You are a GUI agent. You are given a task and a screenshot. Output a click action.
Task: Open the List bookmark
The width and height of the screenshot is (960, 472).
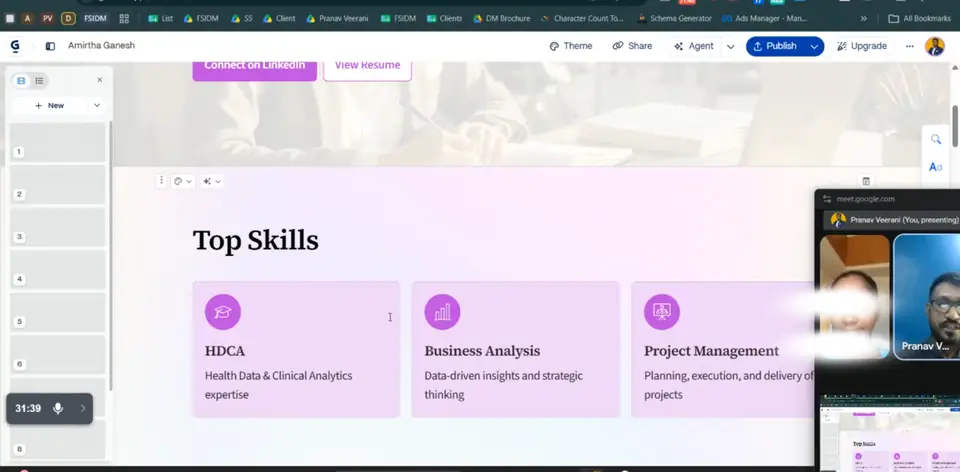[x=161, y=18]
